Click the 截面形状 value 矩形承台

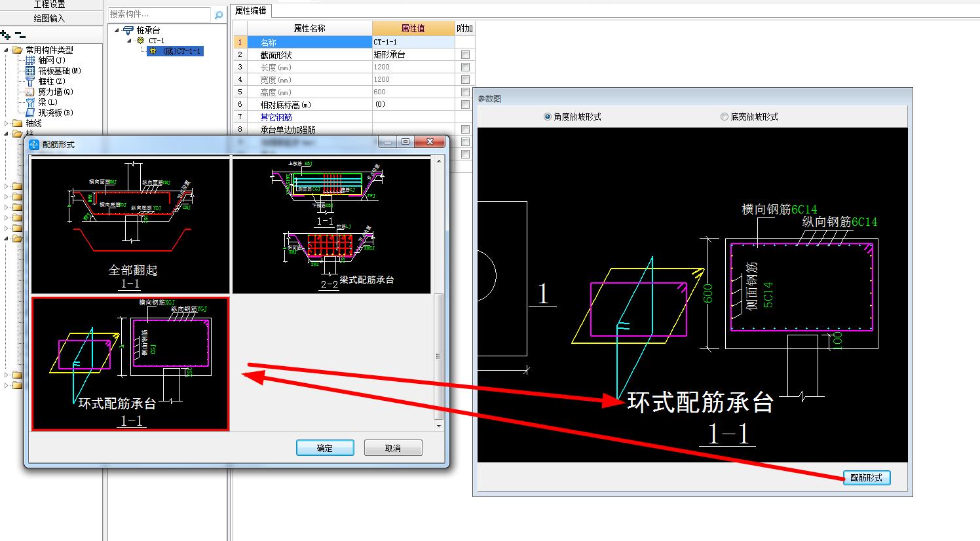(413, 54)
